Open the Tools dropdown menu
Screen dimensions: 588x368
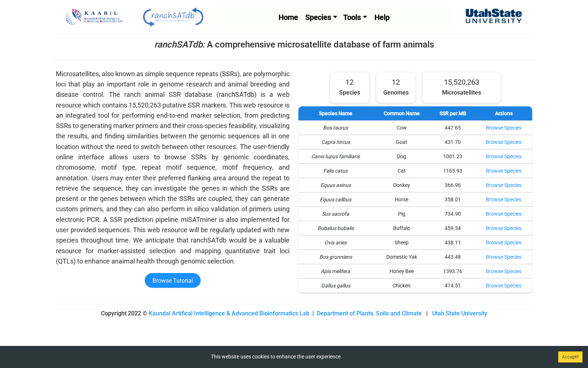[x=355, y=17]
